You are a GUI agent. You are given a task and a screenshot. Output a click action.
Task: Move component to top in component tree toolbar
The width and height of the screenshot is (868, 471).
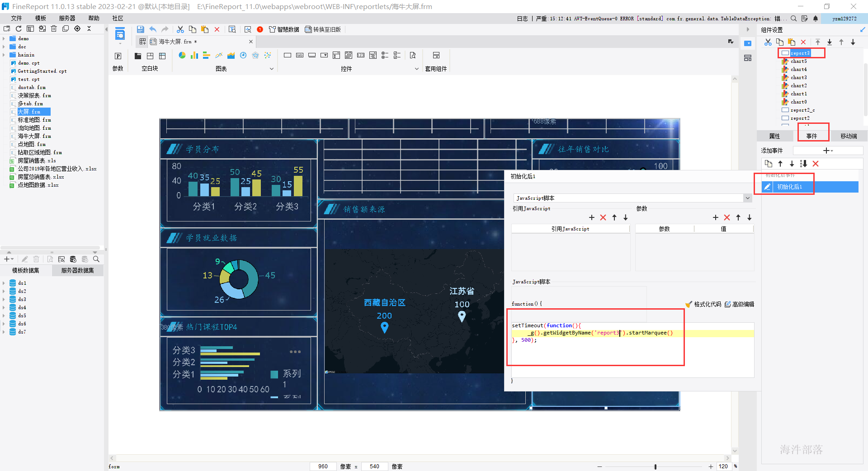coord(817,42)
